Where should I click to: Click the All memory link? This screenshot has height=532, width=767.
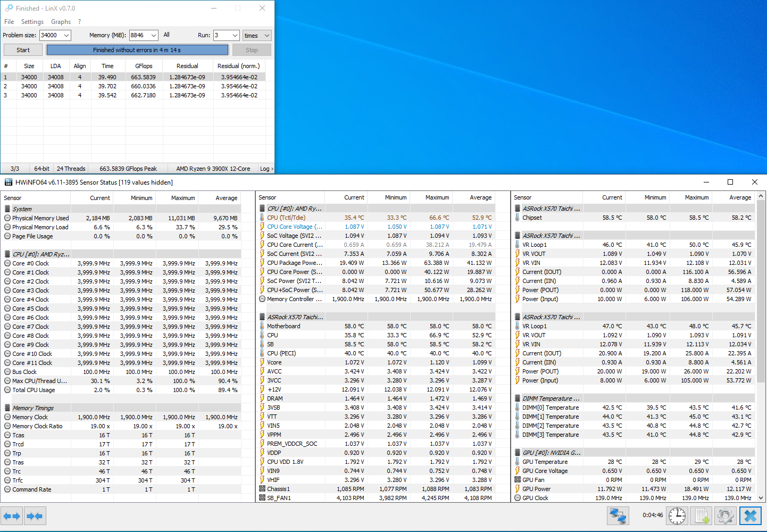click(x=166, y=35)
